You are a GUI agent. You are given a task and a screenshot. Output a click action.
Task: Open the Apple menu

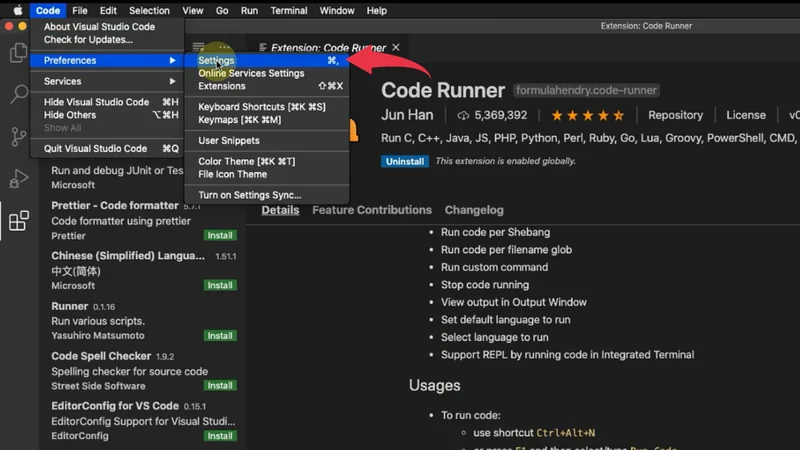pyautogui.click(x=17, y=10)
